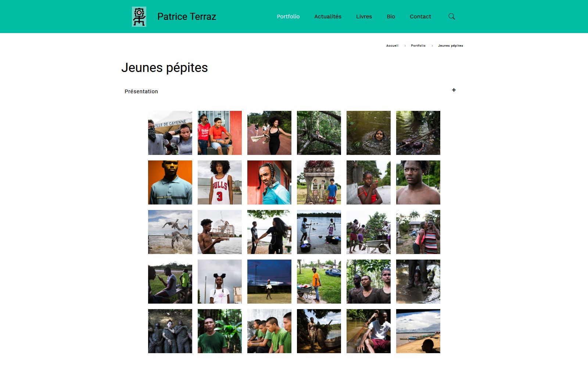Open the Contact page link

(420, 17)
